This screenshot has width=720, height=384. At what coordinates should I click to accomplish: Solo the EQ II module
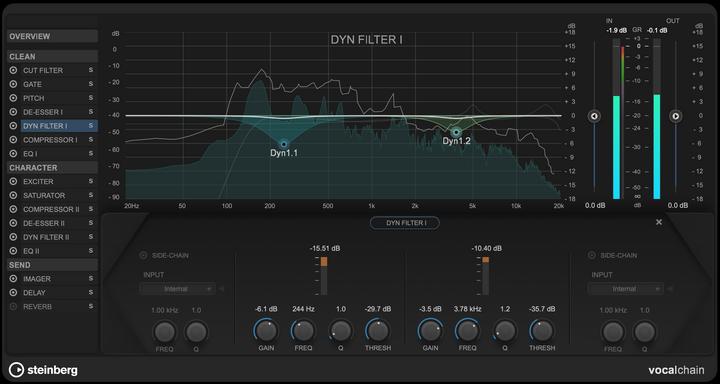pos(91,251)
